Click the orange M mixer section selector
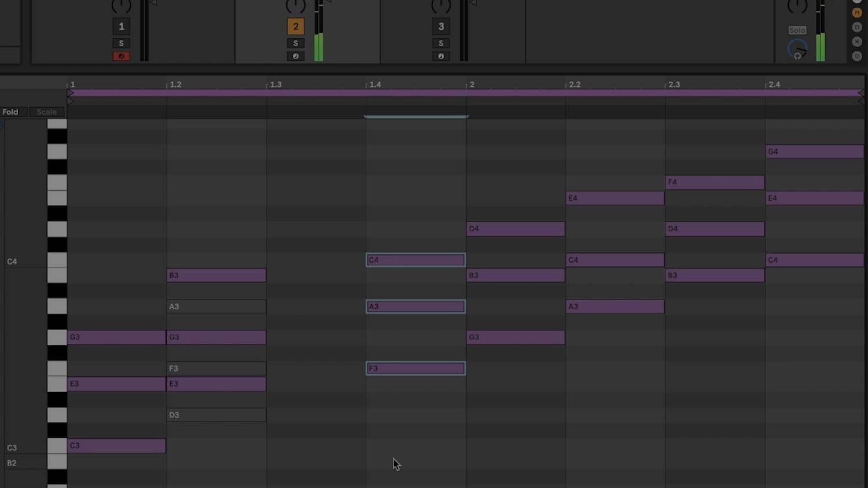 coord(857,13)
